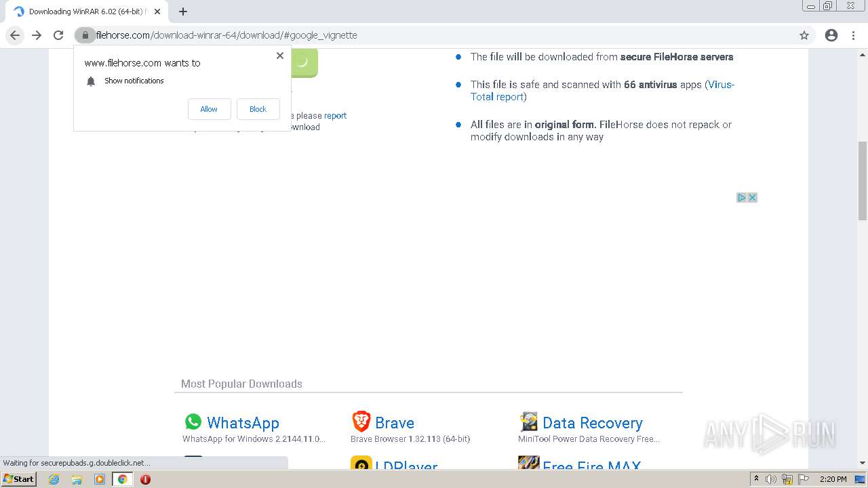
Task: Go forward using the browser forward arrow
Action: coord(37,35)
